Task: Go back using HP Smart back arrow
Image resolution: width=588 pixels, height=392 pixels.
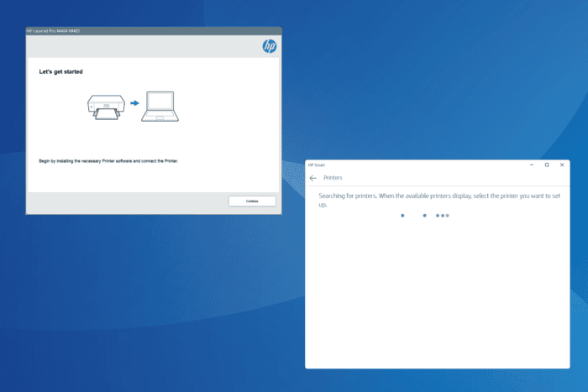Action: click(x=313, y=178)
